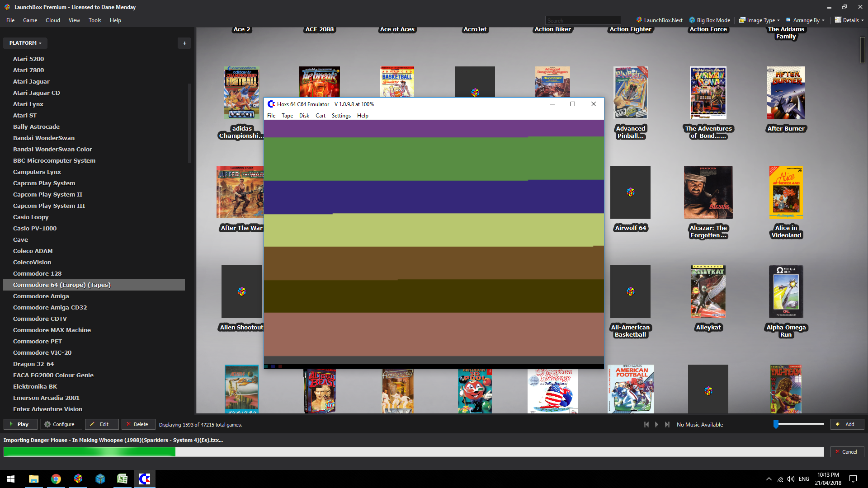Select The Adventures of Bond cover
This screenshot has width=868, height=488.
[708, 93]
